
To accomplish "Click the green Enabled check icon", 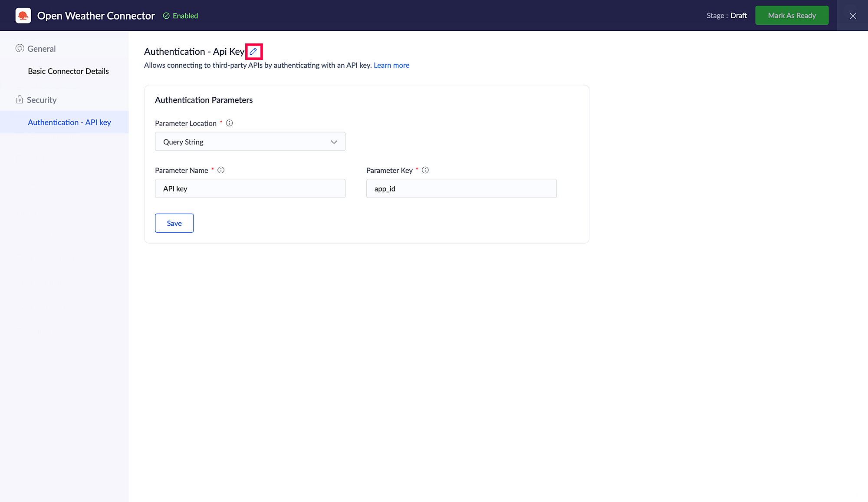I will (166, 16).
